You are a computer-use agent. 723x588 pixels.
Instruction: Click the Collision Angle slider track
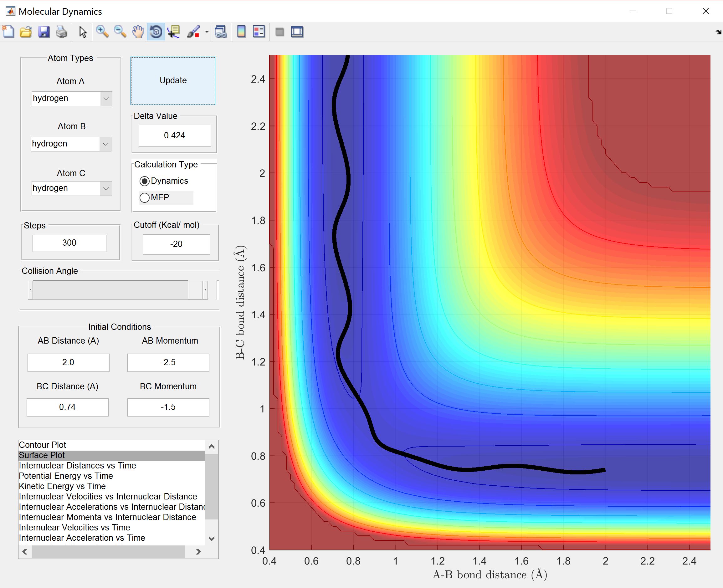click(x=110, y=290)
